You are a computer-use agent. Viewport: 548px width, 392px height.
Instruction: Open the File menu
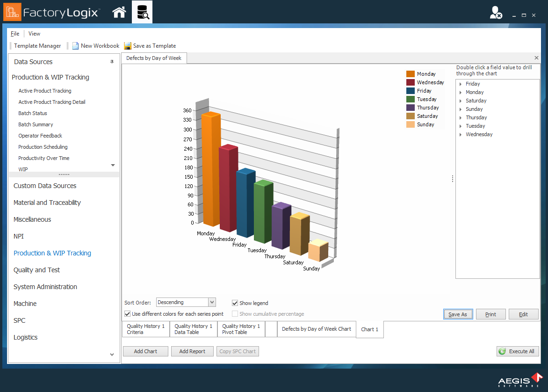[x=14, y=34]
